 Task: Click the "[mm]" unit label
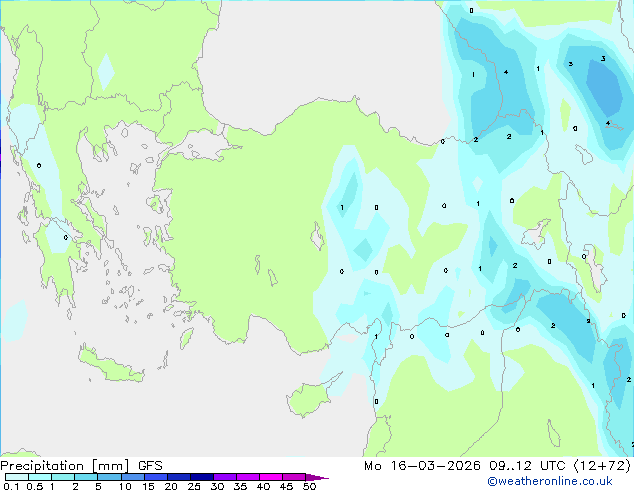tap(110, 466)
